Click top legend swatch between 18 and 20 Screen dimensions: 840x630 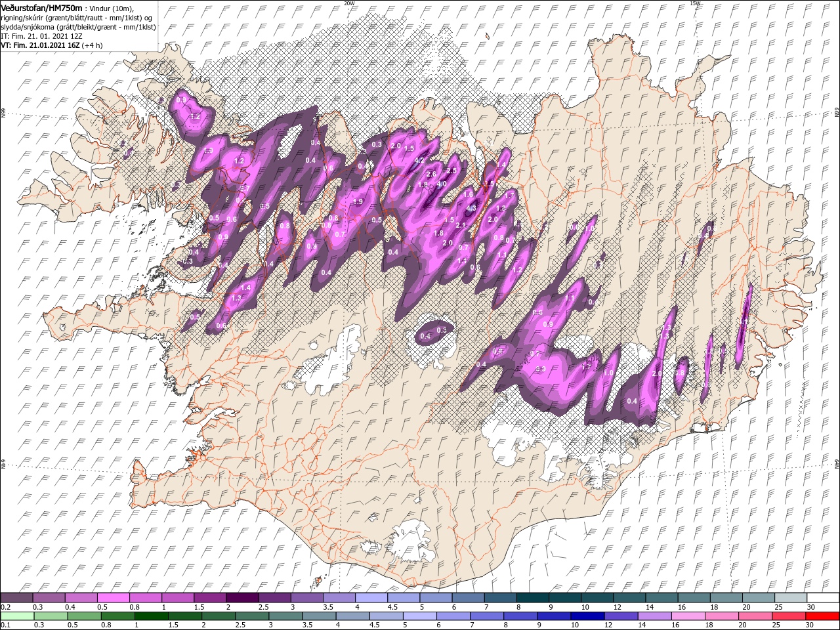click(x=726, y=598)
